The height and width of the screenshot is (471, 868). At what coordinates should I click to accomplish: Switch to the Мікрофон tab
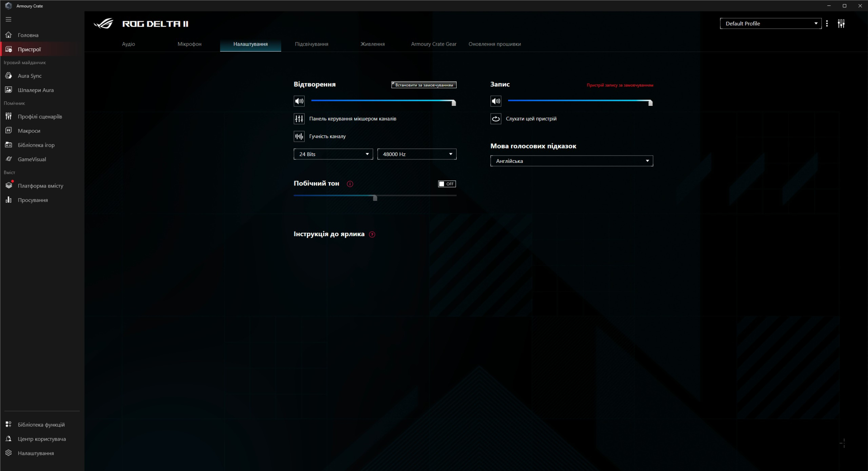pyautogui.click(x=189, y=44)
